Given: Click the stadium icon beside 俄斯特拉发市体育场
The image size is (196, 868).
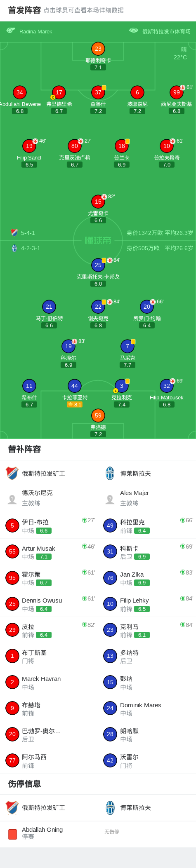Looking at the screenshot, I should [x=133, y=30].
